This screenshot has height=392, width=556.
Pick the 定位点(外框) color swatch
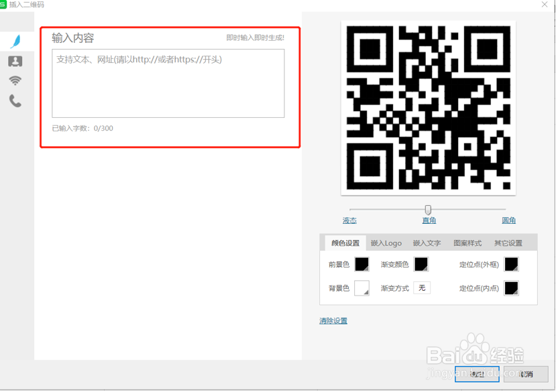[x=512, y=265]
